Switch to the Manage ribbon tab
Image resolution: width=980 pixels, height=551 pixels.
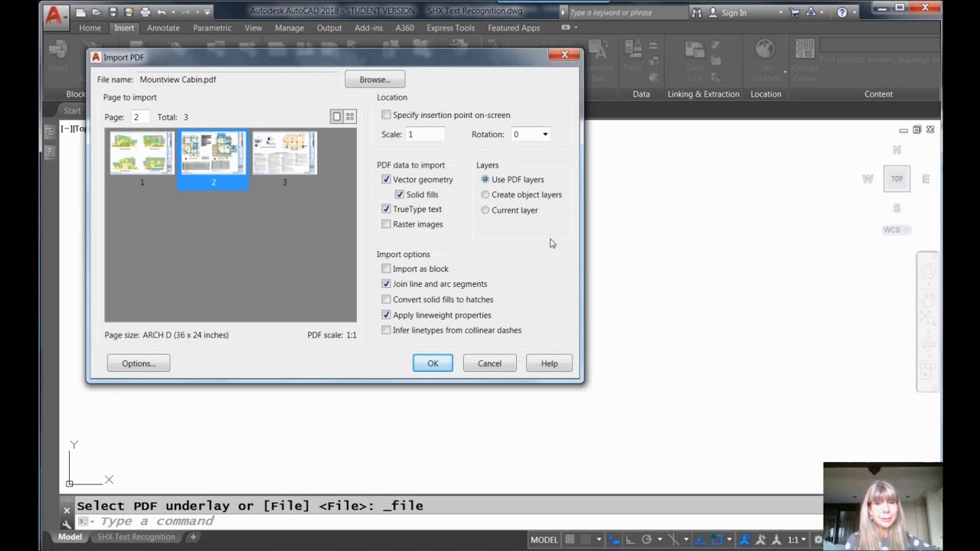[x=289, y=28]
